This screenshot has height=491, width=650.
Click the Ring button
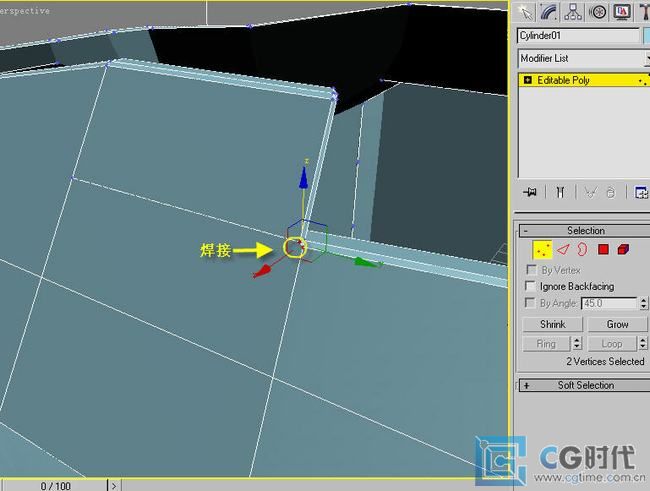[x=546, y=344]
